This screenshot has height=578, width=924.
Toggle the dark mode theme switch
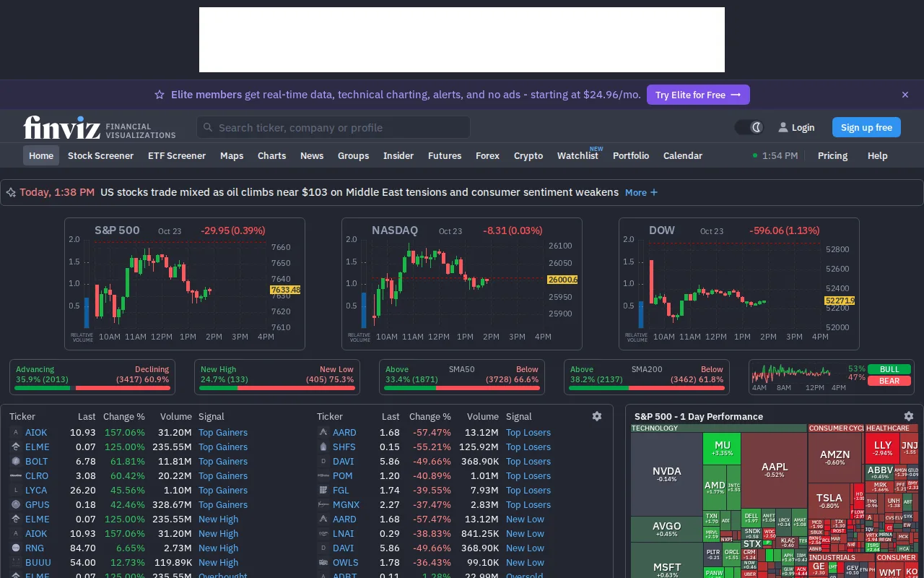(749, 127)
